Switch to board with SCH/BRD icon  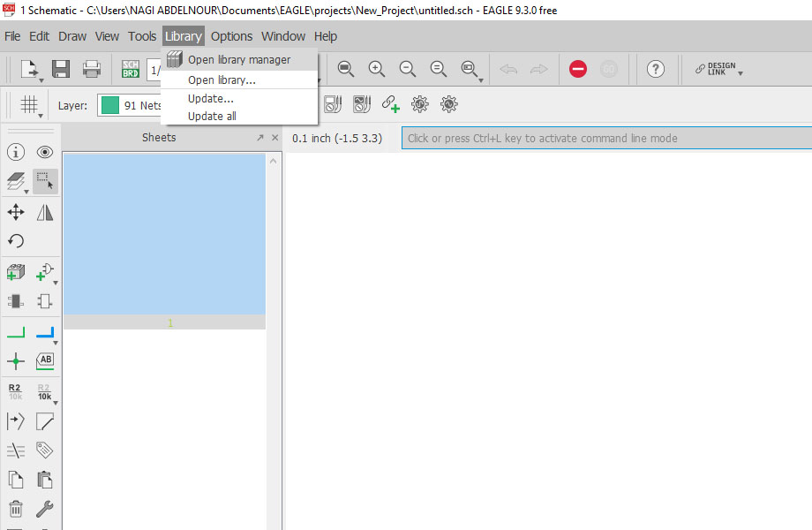[131, 69]
